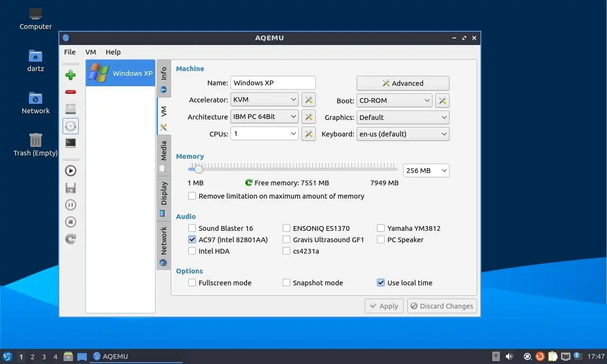Open the disk image manager toolbar icon

(x=71, y=109)
